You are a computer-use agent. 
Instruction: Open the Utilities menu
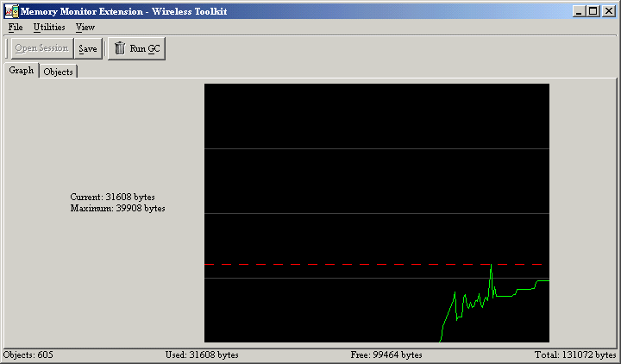49,27
